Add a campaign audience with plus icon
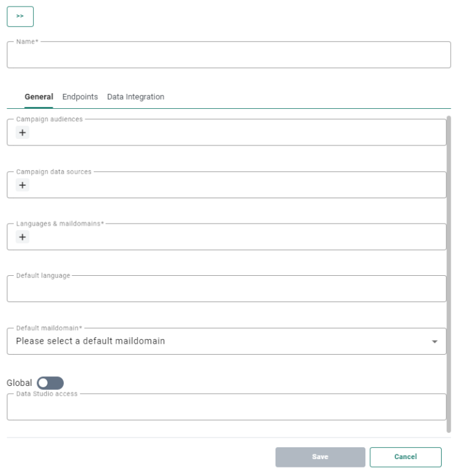The image size is (456, 476). [22, 133]
